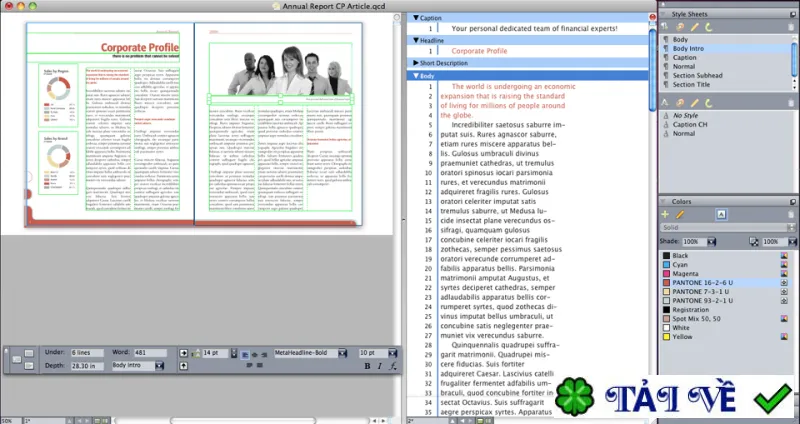This screenshot has width=800, height=424.
Task: Expand the Short Description section
Action: click(416, 63)
